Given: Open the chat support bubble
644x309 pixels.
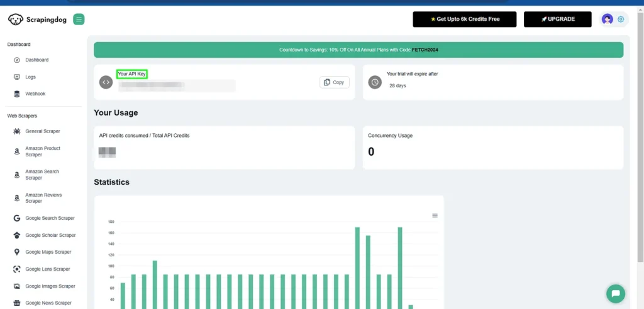Looking at the screenshot, I should (x=616, y=293).
